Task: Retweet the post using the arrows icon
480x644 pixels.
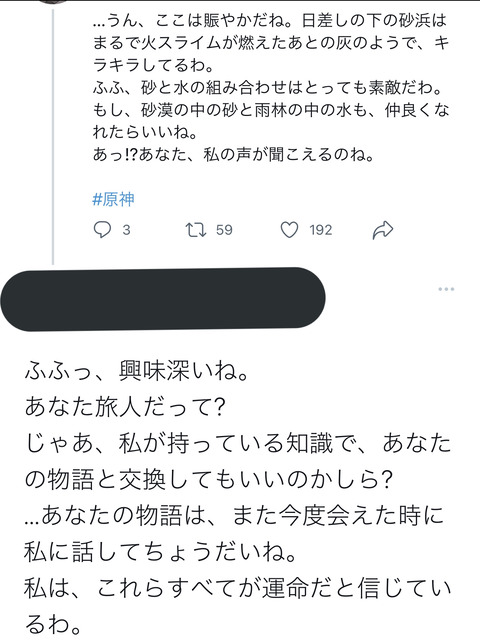Action: [x=196, y=230]
